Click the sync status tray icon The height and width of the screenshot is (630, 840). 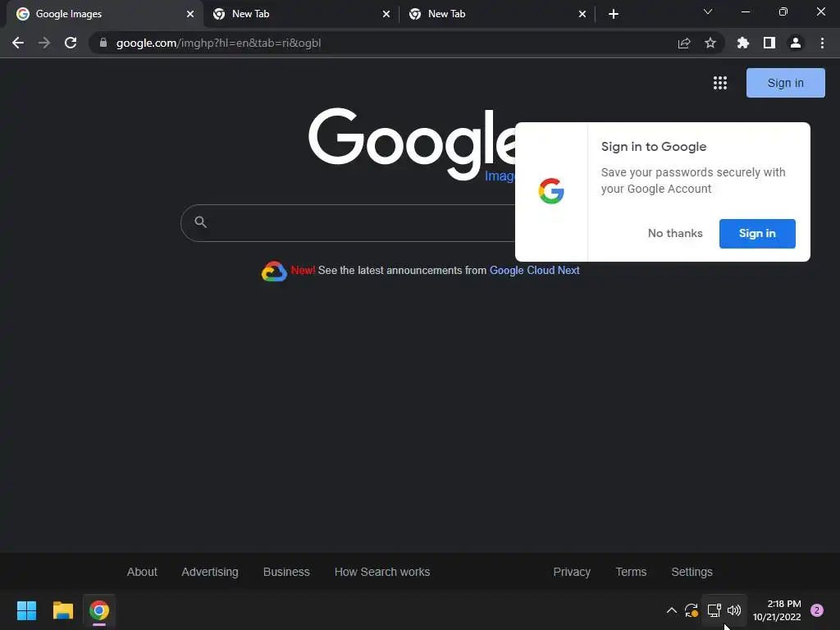click(691, 610)
